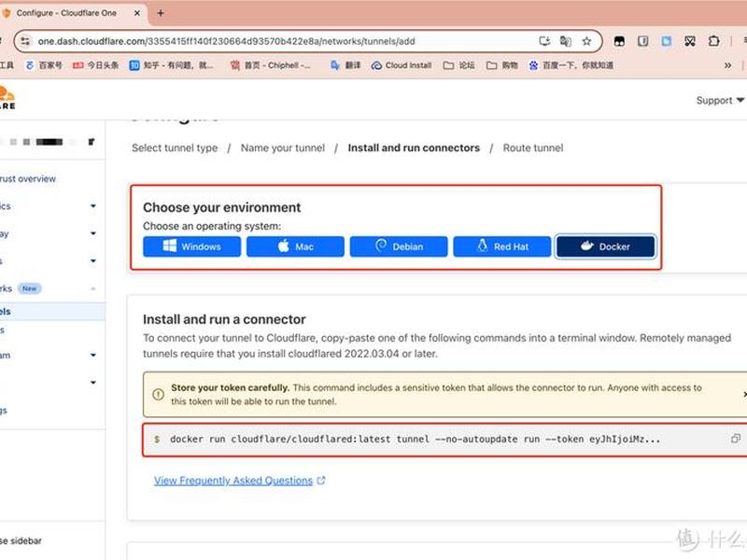747x560 pixels.
Task: Open the Support dropdown menu
Action: coord(720,101)
